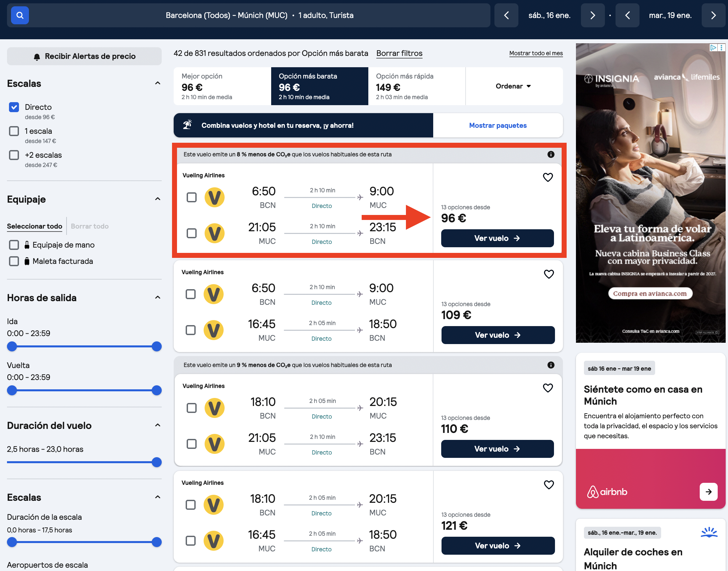Click the Borrar filtros link

coord(399,54)
